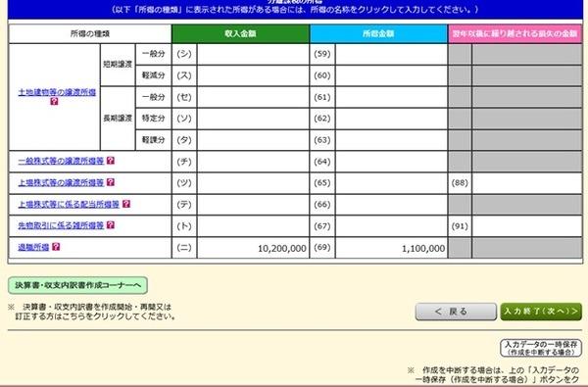Select income amount field (ト)
Screen dimensions: 588x387
click(x=253, y=226)
